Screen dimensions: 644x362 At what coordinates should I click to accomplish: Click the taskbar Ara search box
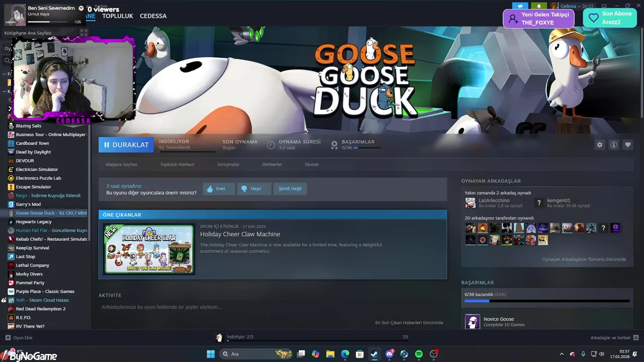[x=257, y=354]
